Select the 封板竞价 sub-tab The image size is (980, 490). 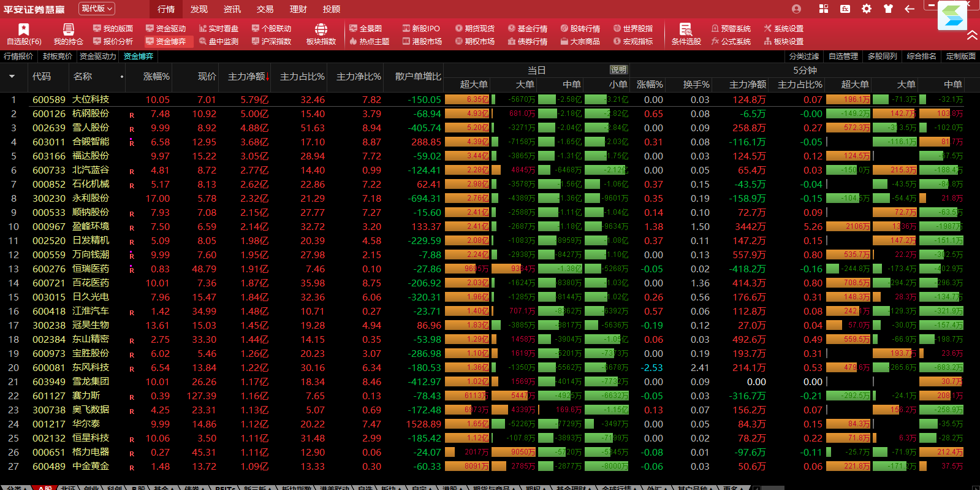(x=58, y=56)
